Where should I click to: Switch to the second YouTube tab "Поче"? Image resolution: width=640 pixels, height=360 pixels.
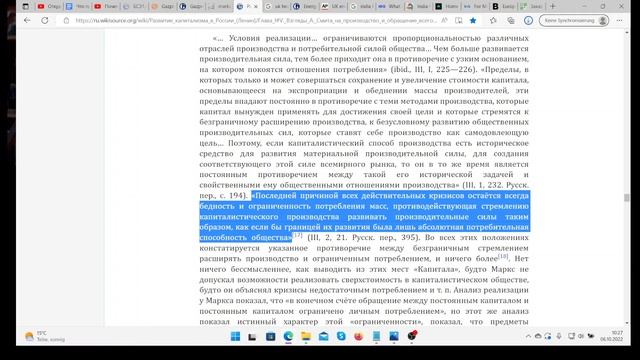(106, 7)
